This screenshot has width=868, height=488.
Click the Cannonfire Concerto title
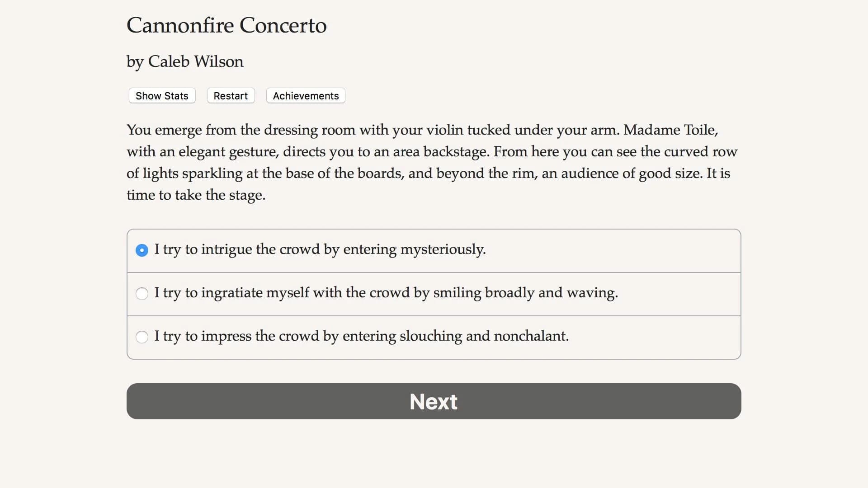pyautogui.click(x=226, y=26)
